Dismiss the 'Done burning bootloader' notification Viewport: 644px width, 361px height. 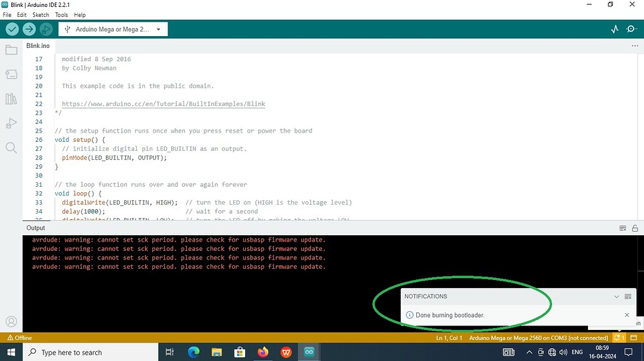(x=627, y=315)
